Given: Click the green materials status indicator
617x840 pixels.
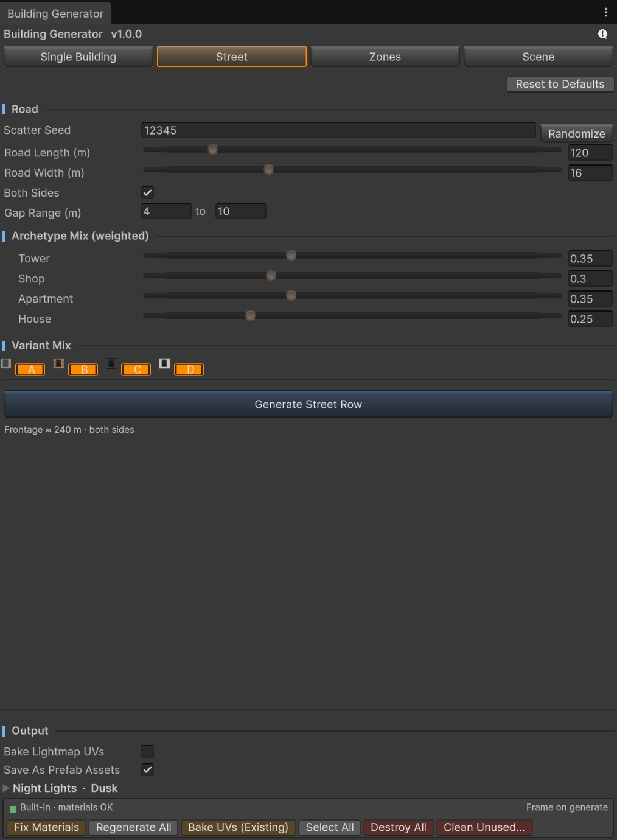Looking at the screenshot, I should (x=13, y=809).
